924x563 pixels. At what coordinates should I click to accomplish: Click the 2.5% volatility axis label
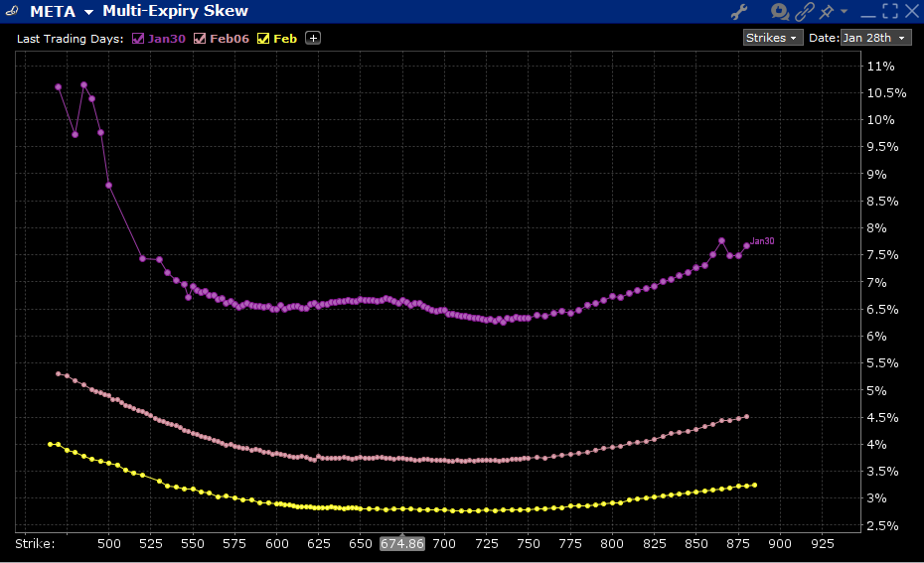(882, 525)
